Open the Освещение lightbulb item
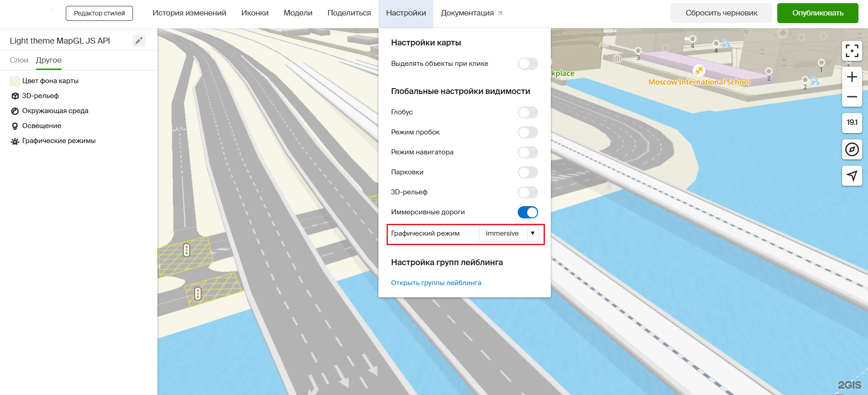This screenshot has width=868, height=395. (x=41, y=126)
